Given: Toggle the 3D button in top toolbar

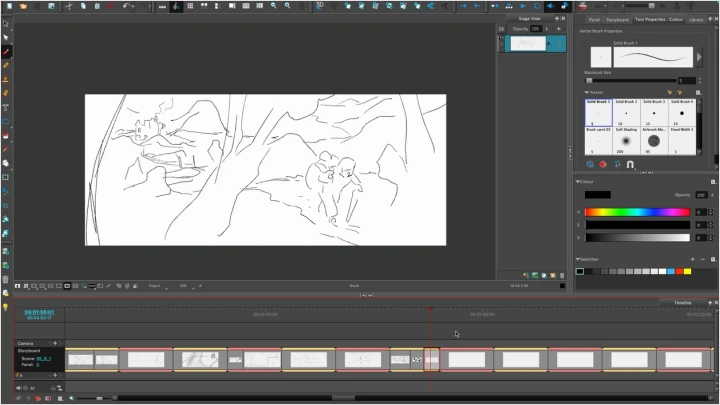Looking at the screenshot, I should point(320,6).
